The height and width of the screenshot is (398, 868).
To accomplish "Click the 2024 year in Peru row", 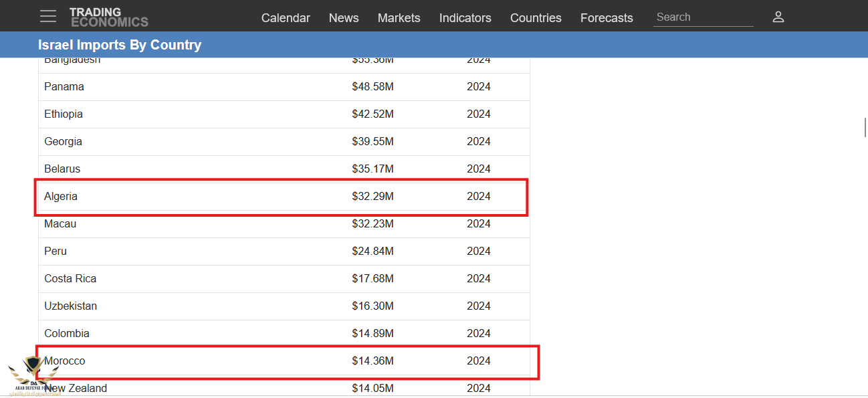I will tap(479, 252).
